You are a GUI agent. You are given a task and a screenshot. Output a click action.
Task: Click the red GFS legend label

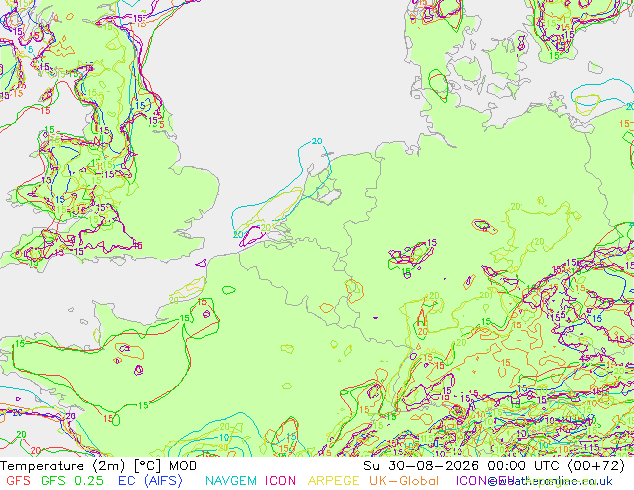pos(19,481)
